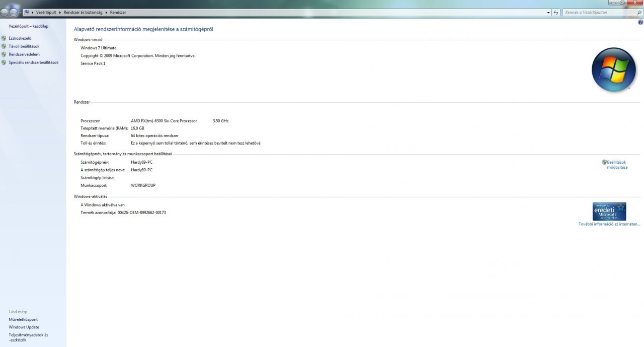This screenshot has width=644, height=347.
Task: Click the genuine Microsoft 'eredeti' badge
Action: tap(609, 212)
